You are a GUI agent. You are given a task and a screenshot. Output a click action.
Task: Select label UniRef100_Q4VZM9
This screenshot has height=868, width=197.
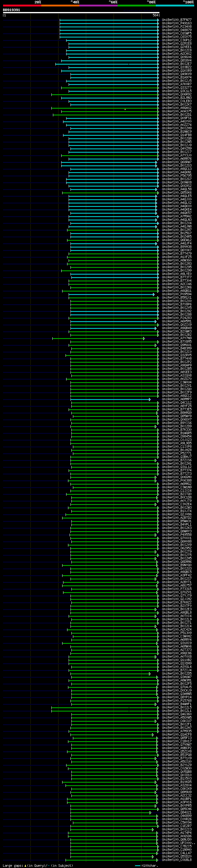click(177, 149)
